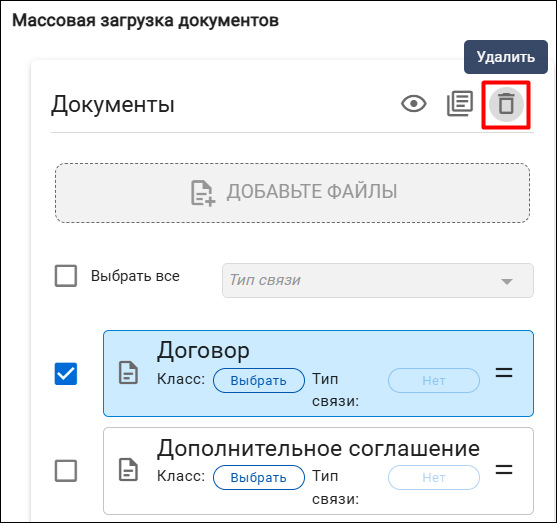Click the document icon in the Договор row

pyautogui.click(x=128, y=373)
